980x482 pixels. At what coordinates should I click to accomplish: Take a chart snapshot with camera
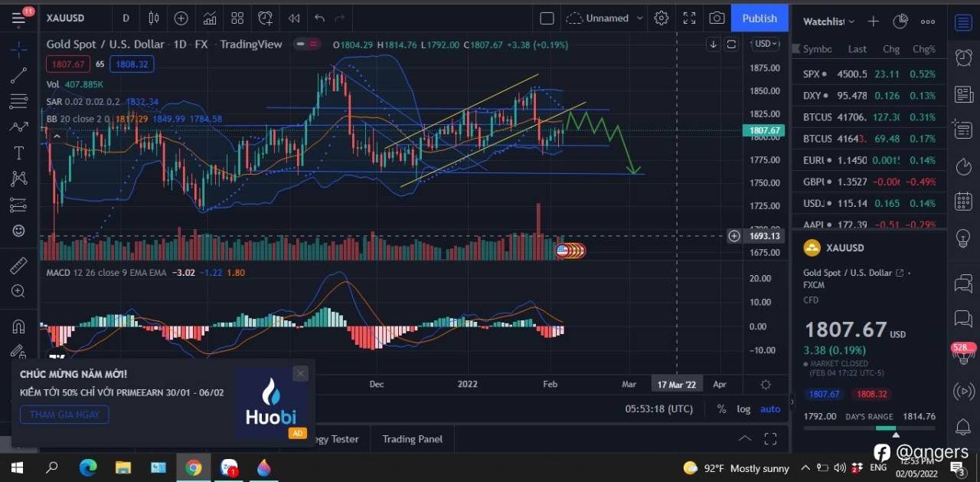point(717,18)
